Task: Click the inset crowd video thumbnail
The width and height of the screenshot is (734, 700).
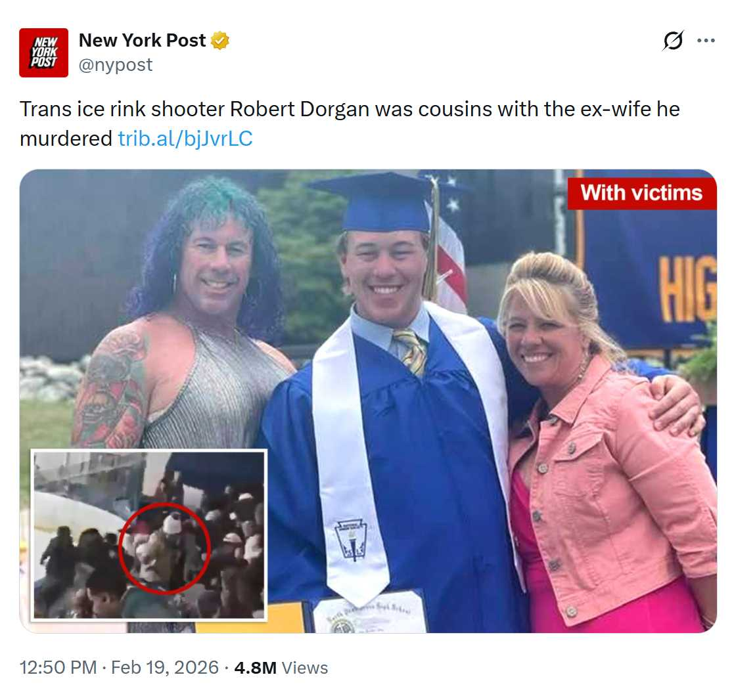Action: point(149,535)
